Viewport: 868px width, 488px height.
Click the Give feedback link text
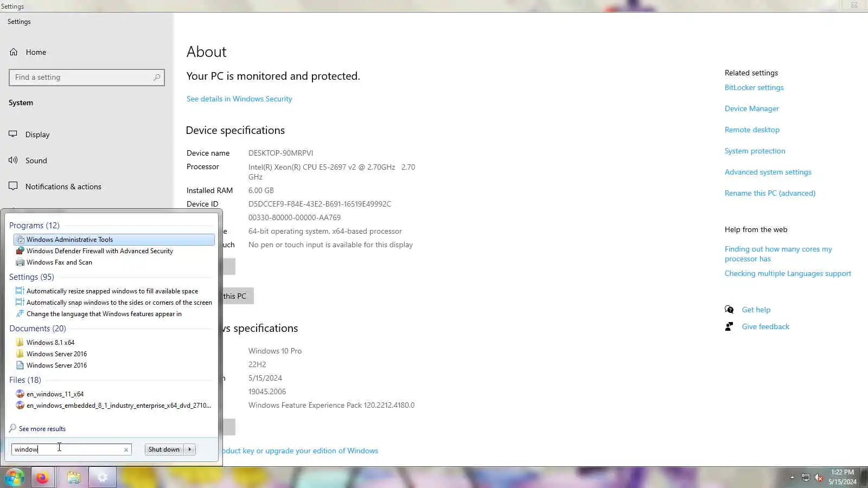coord(765,326)
